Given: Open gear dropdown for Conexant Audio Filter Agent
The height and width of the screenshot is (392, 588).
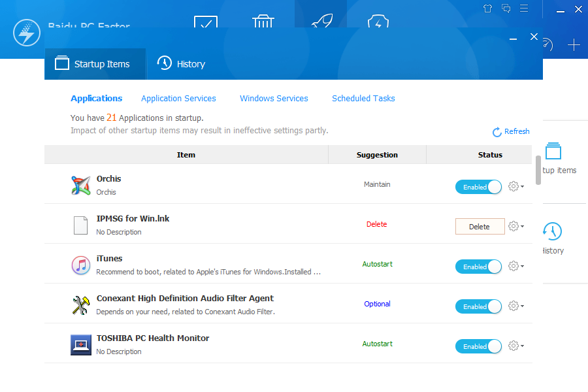Looking at the screenshot, I should pyautogui.click(x=516, y=306).
